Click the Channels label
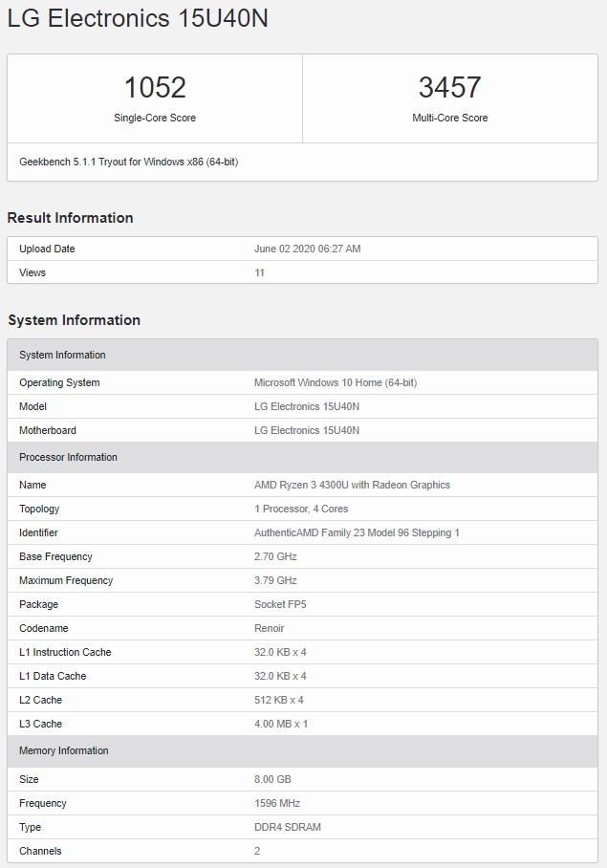This screenshot has height=868, width=607. pyautogui.click(x=40, y=851)
